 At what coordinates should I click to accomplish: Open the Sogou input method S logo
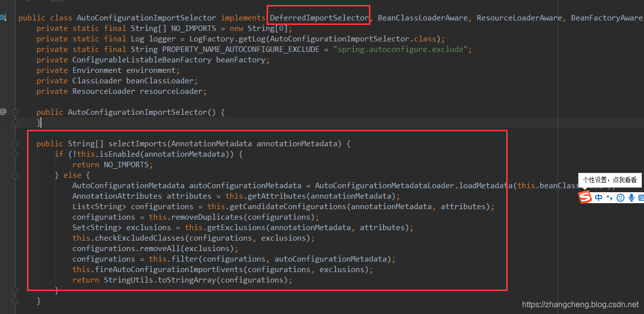(x=585, y=198)
